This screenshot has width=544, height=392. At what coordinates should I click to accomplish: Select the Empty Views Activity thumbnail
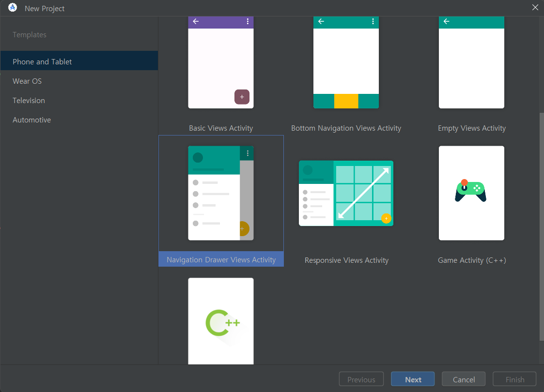471,62
